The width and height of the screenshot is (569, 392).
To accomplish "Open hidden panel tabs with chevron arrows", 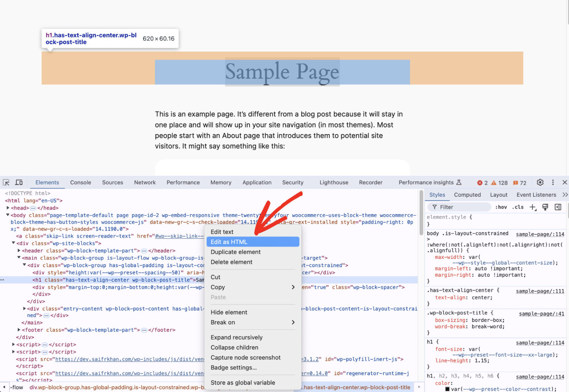I will click(566, 195).
